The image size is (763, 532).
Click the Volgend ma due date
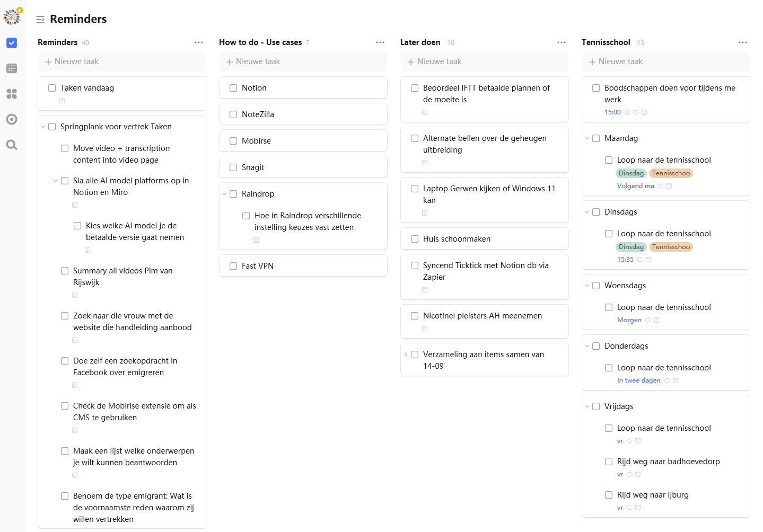pos(635,186)
